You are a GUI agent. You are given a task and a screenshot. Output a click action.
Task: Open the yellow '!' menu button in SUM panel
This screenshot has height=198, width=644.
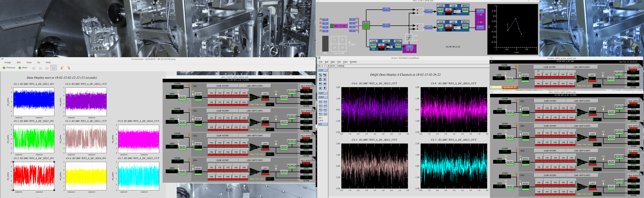click(496, 87)
